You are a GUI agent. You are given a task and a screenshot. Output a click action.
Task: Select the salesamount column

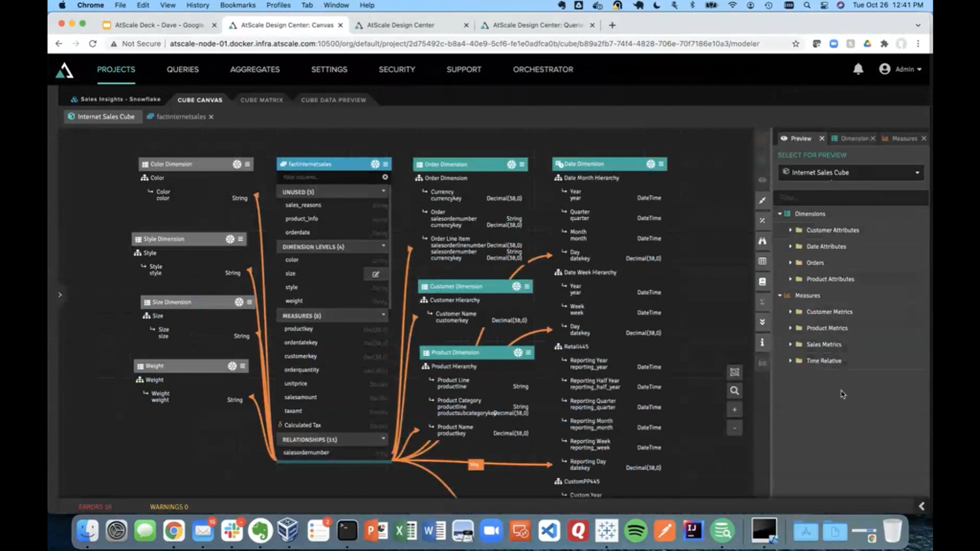pyautogui.click(x=334, y=398)
